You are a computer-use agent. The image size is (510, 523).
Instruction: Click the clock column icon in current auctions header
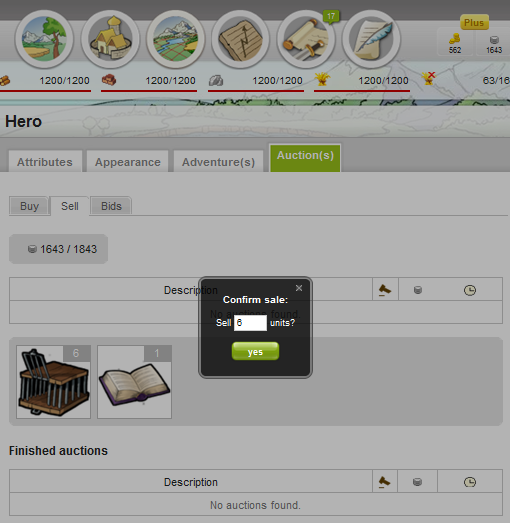470,290
